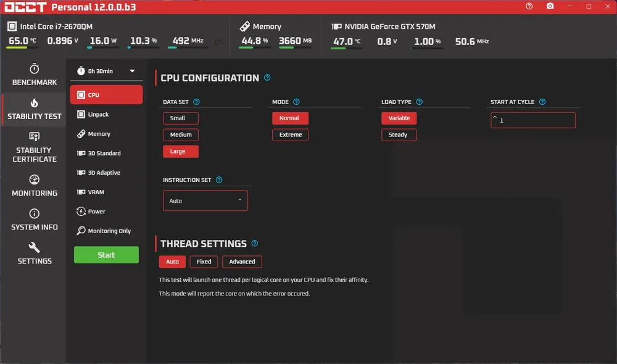Expand the test duration dropdown arrow
The image size is (617, 364).
[132, 71]
